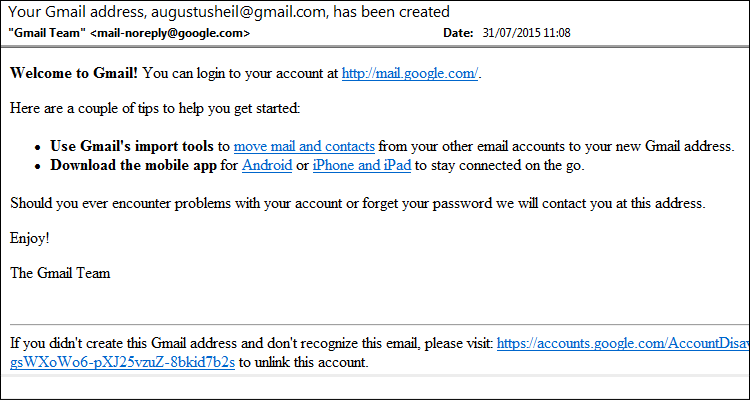Select the email subject line text
The image size is (750, 400).
[229, 12]
